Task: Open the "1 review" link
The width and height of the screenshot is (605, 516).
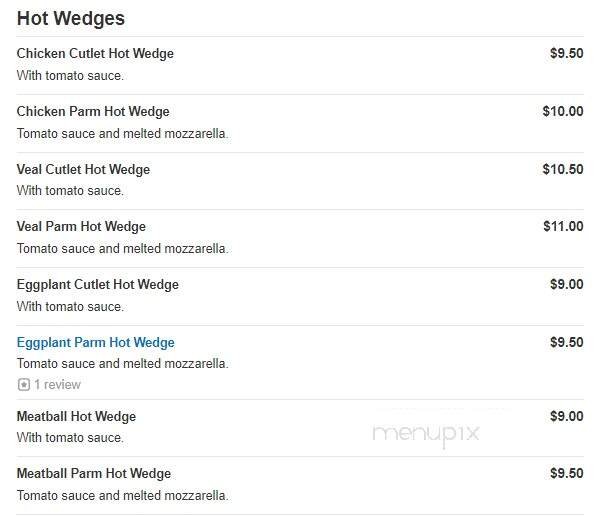Action: tap(57, 385)
